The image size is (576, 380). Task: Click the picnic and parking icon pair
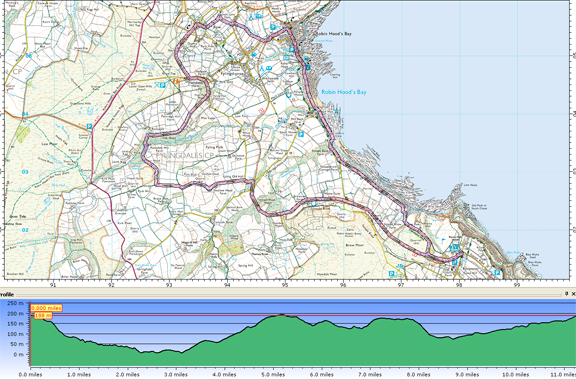tap(160, 85)
